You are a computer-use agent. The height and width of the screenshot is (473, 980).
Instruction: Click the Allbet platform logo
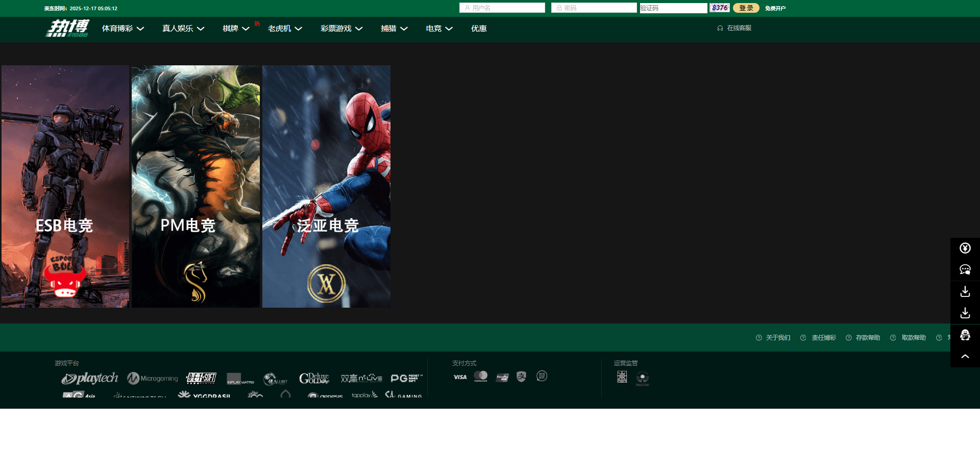coord(276,379)
